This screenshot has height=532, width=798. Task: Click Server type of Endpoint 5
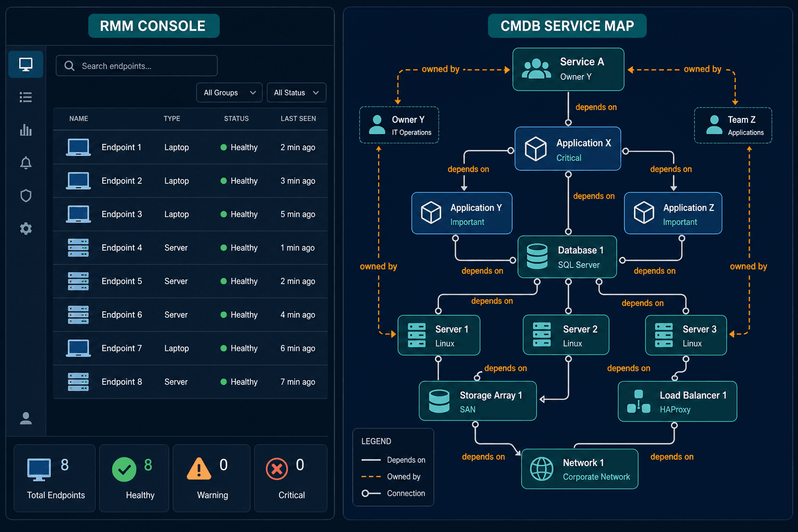click(176, 281)
